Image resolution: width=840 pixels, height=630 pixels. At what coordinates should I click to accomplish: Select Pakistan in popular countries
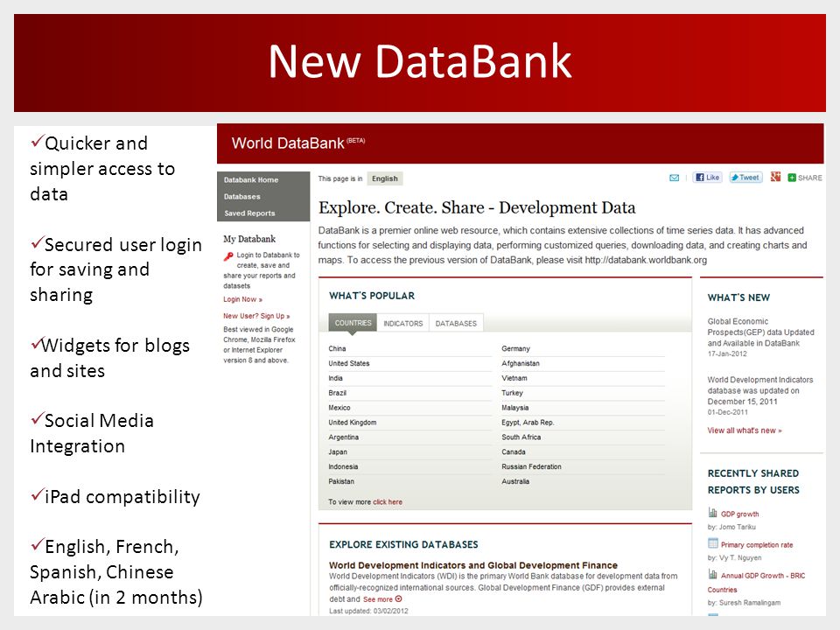tap(341, 481)
